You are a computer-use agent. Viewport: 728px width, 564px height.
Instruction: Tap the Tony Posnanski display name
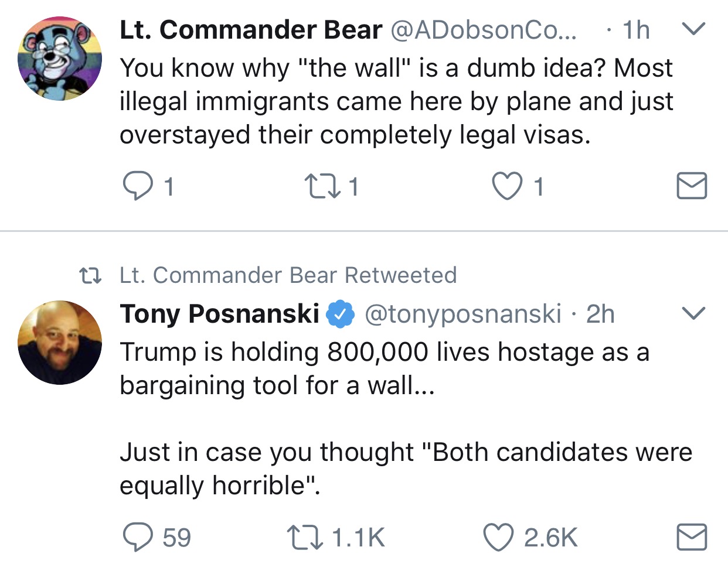click(x=219, y=314)
